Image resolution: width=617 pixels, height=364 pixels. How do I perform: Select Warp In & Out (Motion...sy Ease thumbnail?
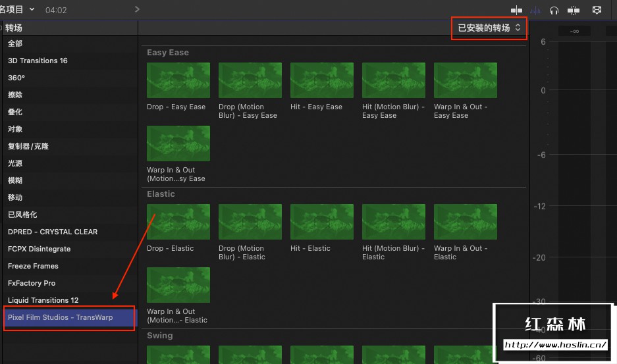pyautogui.click(x=178, y=143)
